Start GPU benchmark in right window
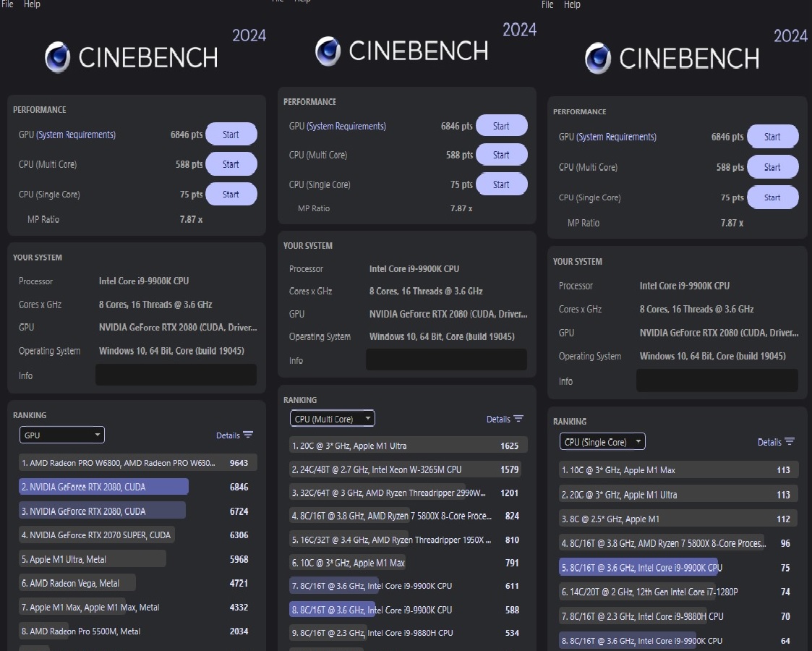Viewport: 812px width, 651px height. (x=773, y=137)
